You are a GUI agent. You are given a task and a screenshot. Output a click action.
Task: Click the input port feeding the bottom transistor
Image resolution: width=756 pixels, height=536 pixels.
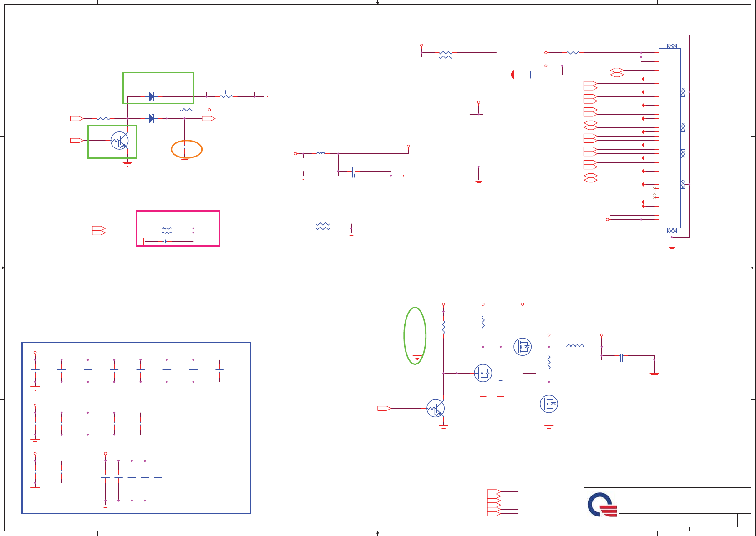click(x=384, y=408)
